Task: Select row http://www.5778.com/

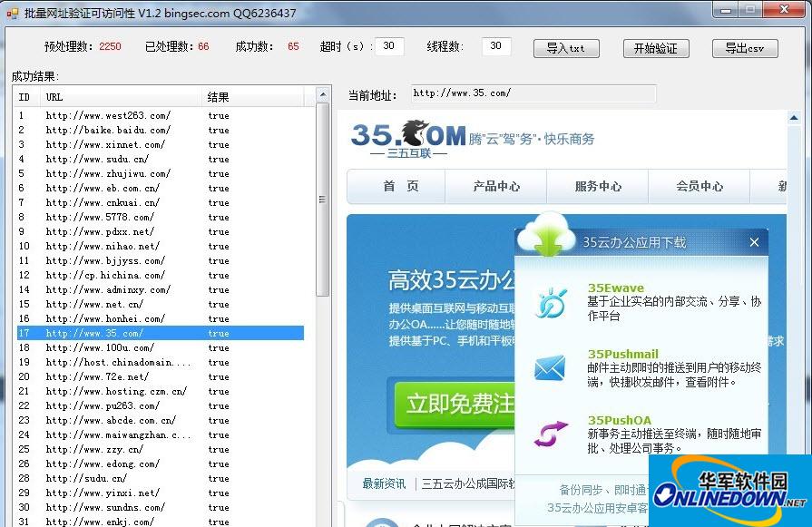Action: 159,217
